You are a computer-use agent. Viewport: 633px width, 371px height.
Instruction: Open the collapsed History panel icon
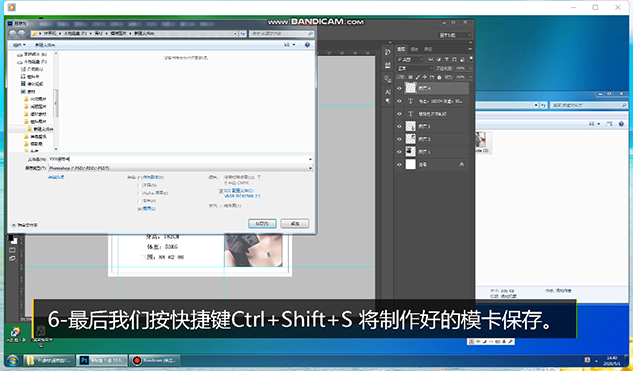[388, 52]
